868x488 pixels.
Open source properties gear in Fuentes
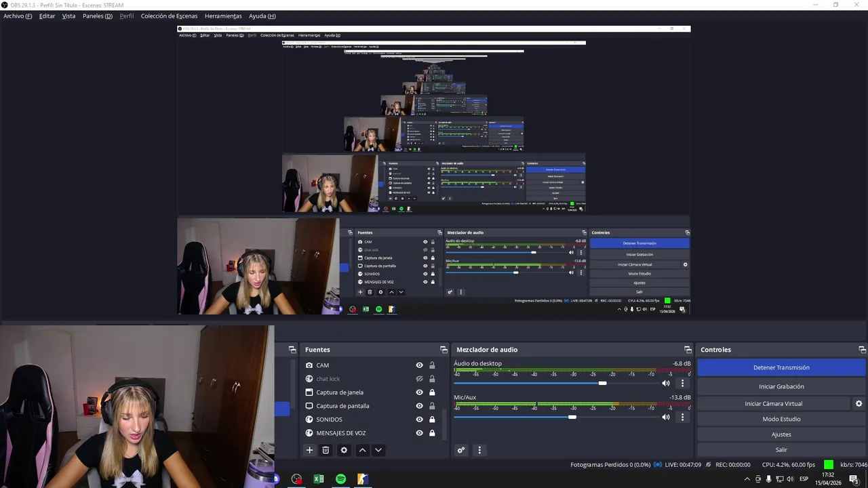[x=344, y=450]
